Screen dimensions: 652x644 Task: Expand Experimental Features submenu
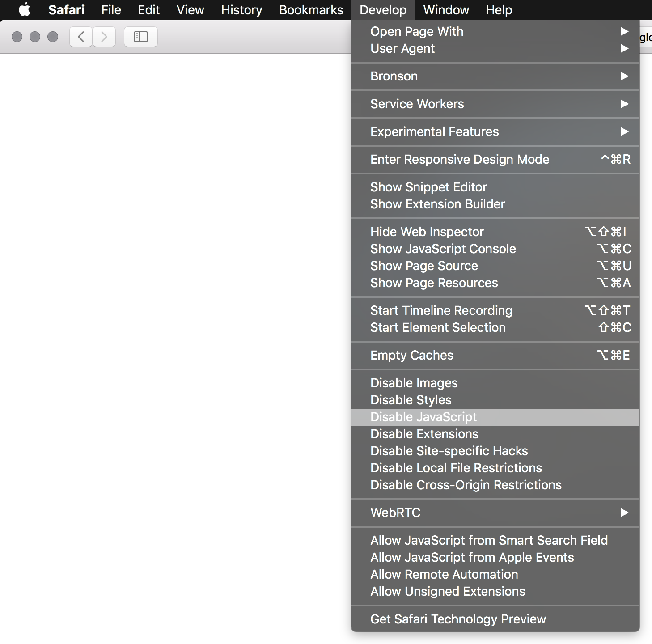495,131
